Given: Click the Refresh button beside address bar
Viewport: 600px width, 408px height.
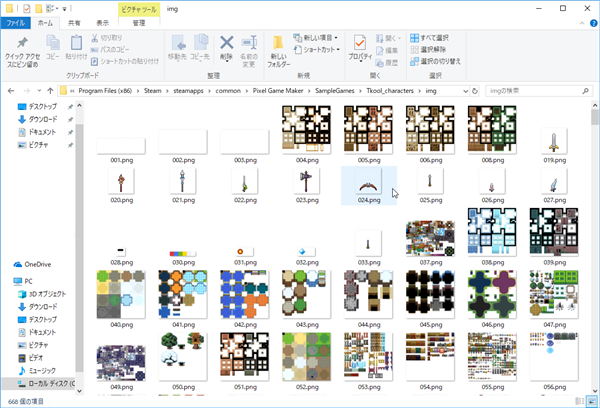Looking at the screenshot, I should 475,91.
